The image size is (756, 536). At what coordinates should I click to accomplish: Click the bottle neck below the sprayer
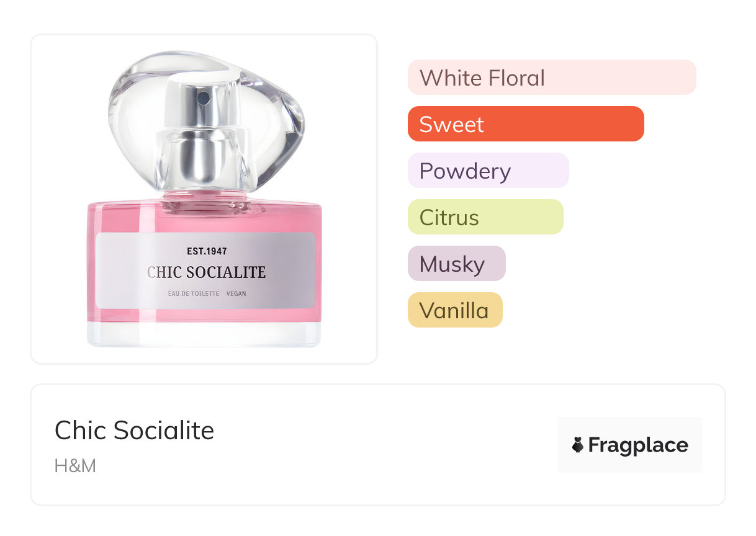204,200
